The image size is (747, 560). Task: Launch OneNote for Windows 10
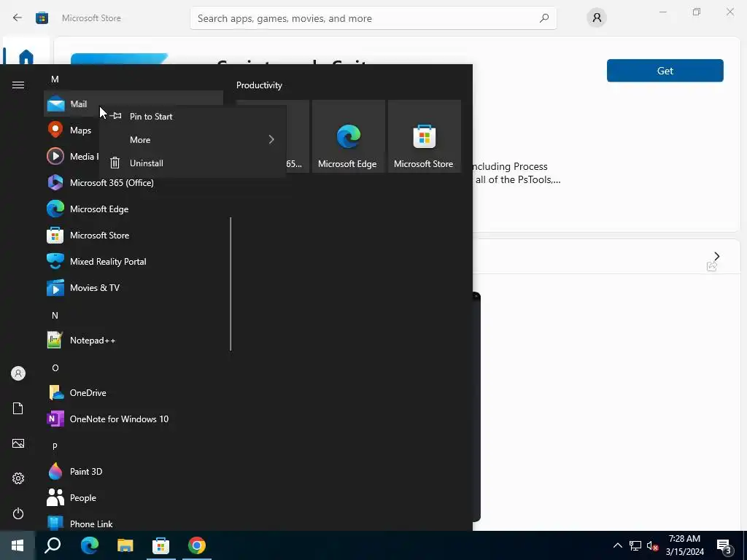point(133,419)
